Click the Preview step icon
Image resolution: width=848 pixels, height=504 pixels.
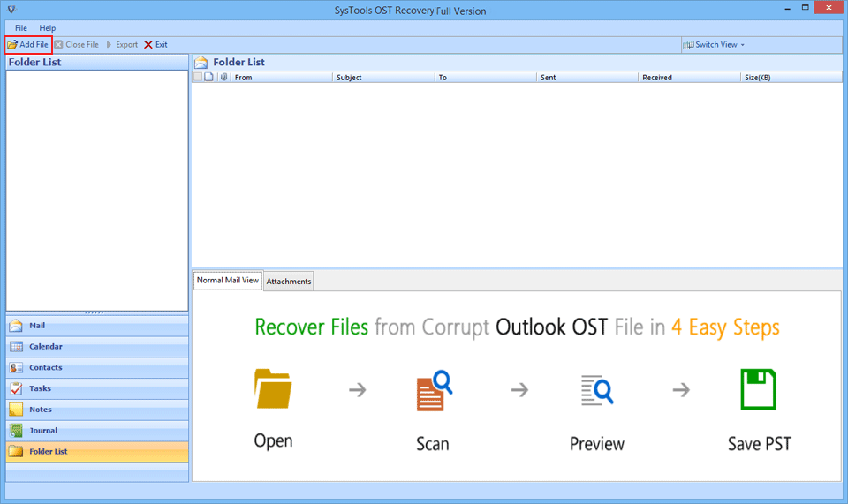click(x=597, y=390)
